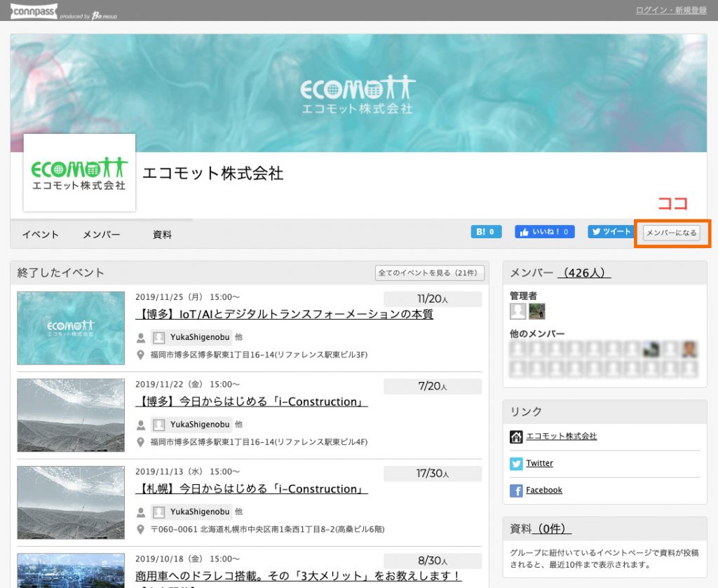
Task: Click the person icon in the 11/25 event
Action: [141, 339]
